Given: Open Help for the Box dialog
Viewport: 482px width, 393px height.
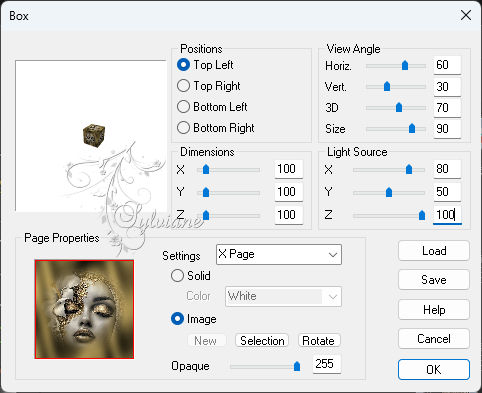Looking at the screenshot, I should click(434, 310).
